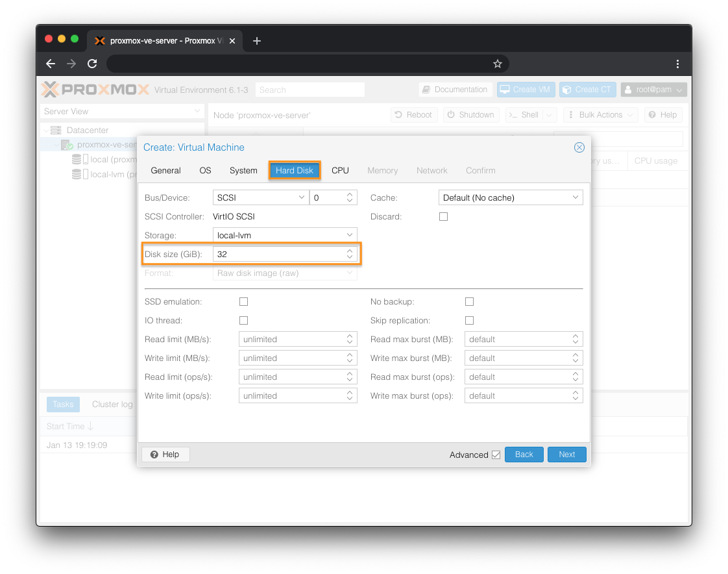Click the Write max burst (MB) field

pyautogui.click(x=524, y=358)
